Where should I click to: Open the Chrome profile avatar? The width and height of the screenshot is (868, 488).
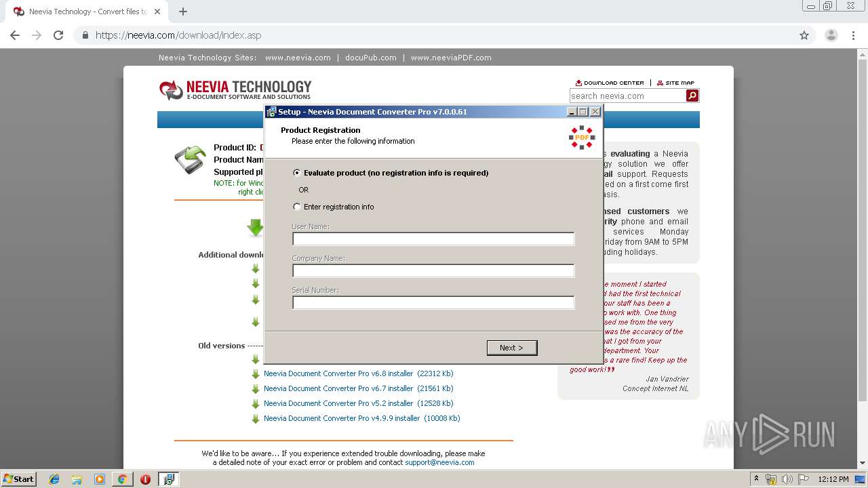tap(831, 35)
